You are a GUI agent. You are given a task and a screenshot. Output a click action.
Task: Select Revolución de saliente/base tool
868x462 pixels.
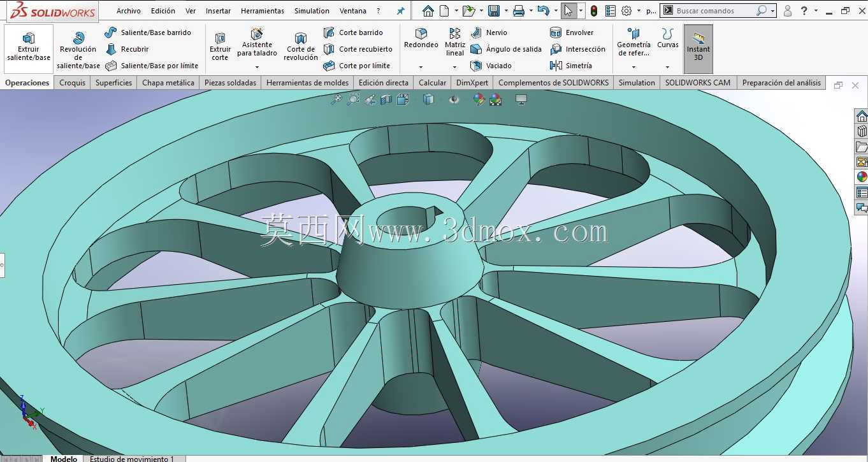pyautogui.click(x=78, y=50)
